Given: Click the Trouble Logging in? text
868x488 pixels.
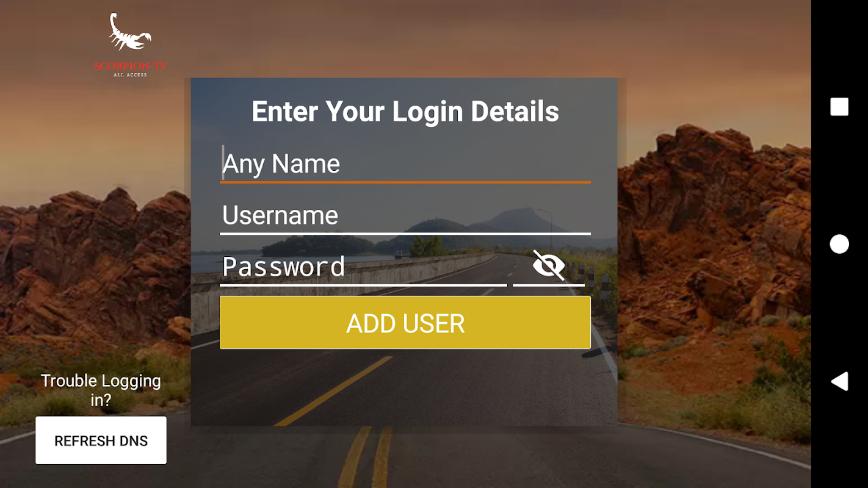Looking at the screenshot, I should coord(101,390).
